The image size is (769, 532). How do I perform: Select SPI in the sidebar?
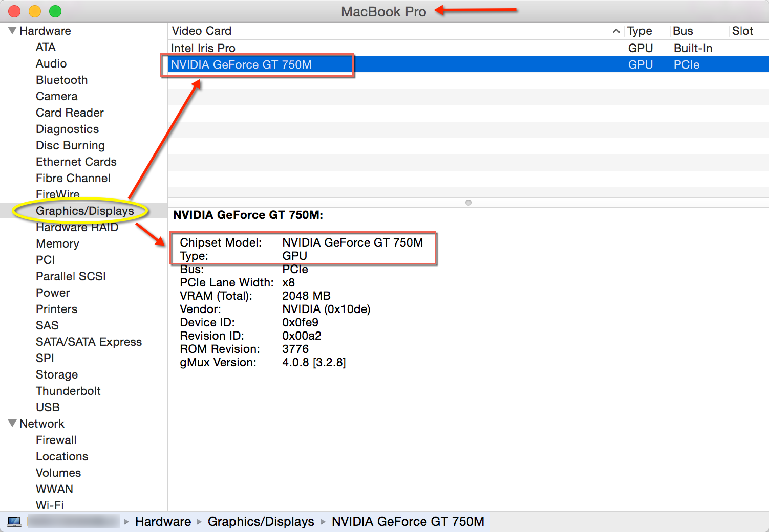tap(45, 358)
